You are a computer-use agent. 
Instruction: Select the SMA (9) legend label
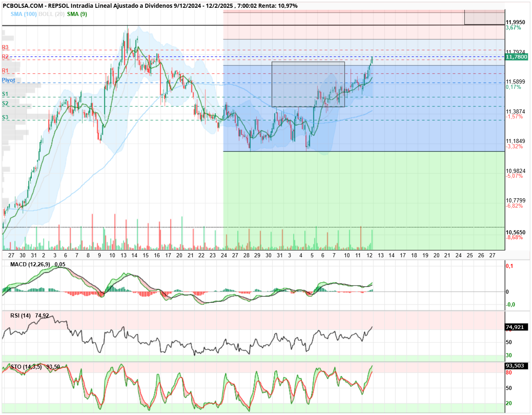pos(77,14)
